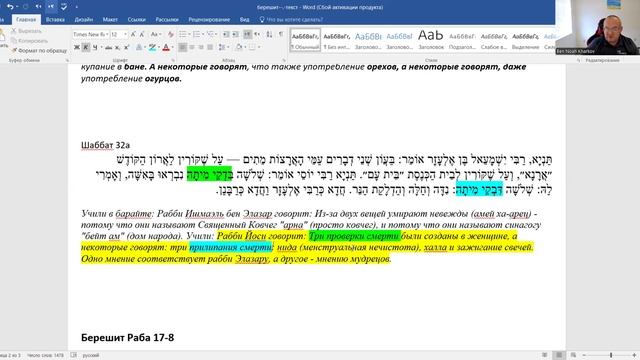The width and height of the screenshot is (640, 360).
Task: Open the Customize Quick Access Toolbar arrow
Action: point(76,7)
